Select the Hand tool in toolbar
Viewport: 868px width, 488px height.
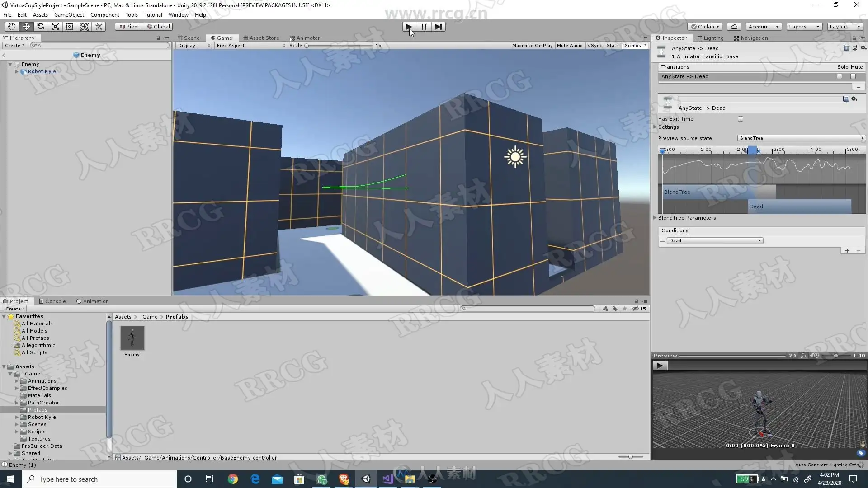(11, 27)
